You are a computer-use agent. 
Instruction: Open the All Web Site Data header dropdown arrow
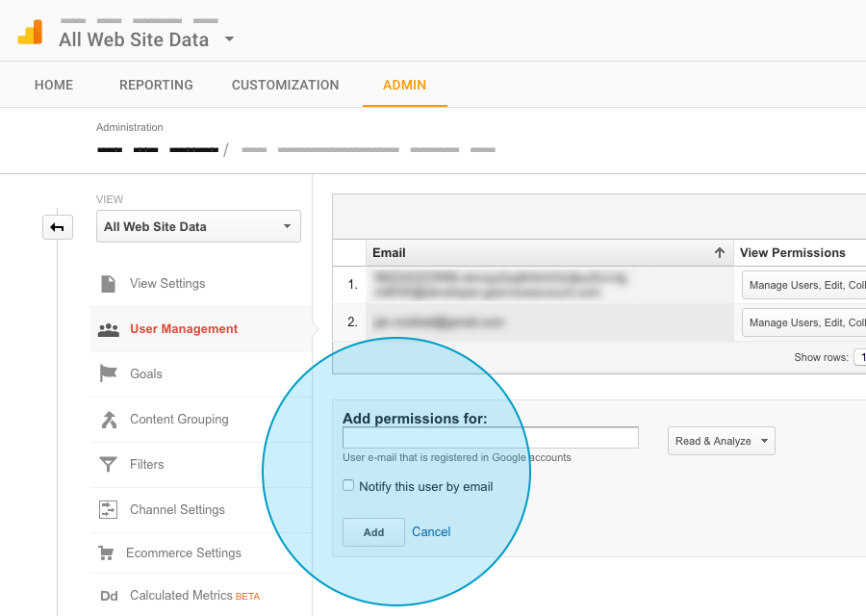pos(229,39)
